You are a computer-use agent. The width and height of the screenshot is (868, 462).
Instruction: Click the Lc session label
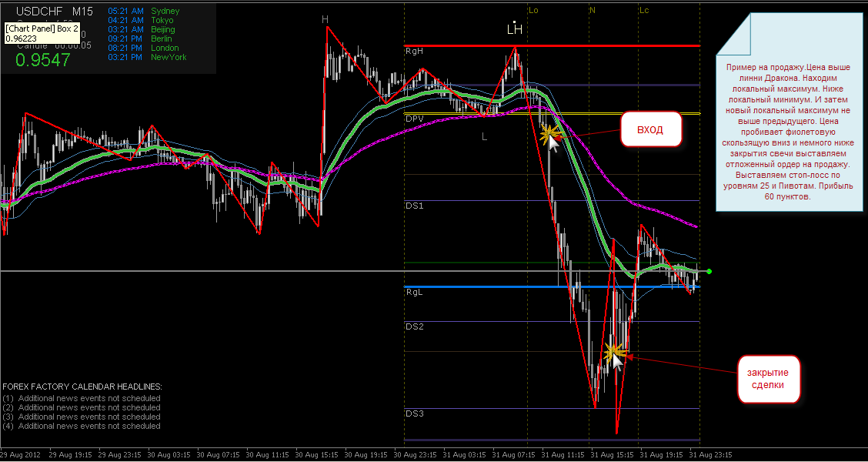click(644, 10)
